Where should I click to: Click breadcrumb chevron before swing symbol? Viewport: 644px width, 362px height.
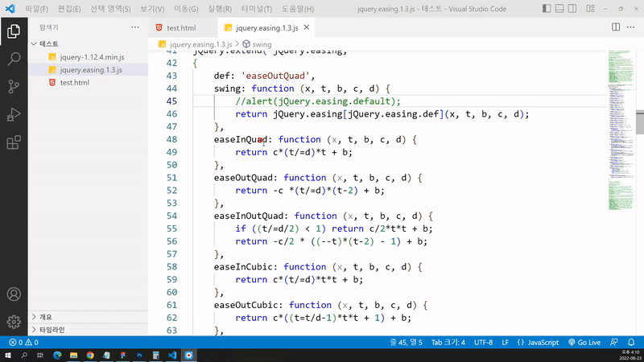[237, 44]
